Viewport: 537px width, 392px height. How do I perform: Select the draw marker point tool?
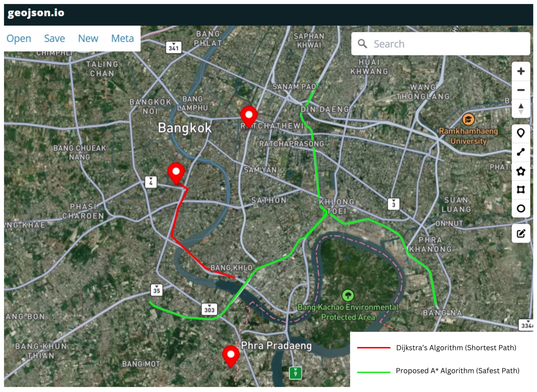(x=521, y=133)
